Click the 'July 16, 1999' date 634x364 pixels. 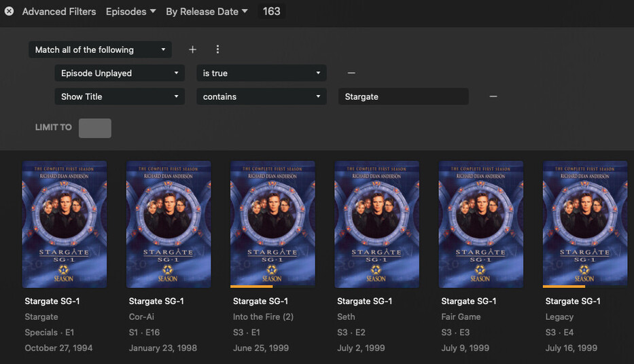click(571, 348)
